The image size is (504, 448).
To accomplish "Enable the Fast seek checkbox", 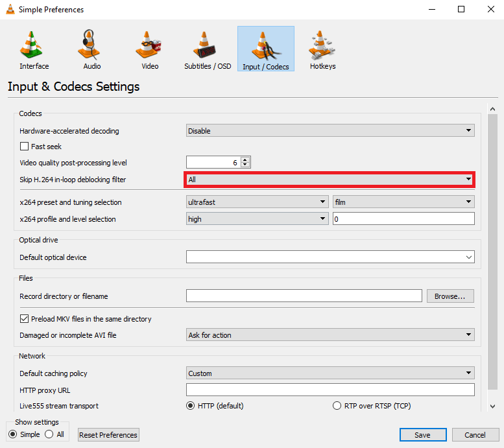I will coord(24,147).
